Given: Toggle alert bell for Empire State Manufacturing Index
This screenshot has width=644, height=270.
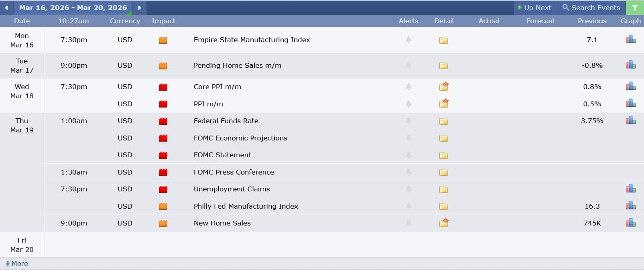Looking at the screenshot, I should (408, 40).
